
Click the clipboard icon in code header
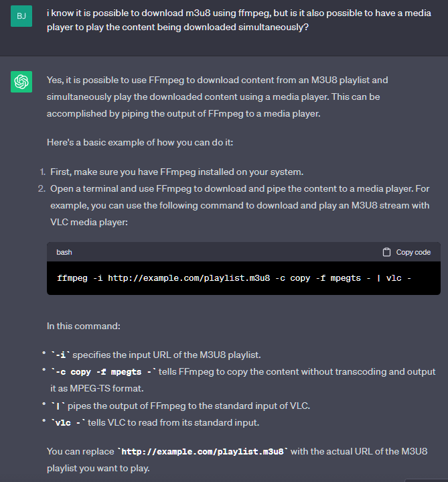[386, 252]
